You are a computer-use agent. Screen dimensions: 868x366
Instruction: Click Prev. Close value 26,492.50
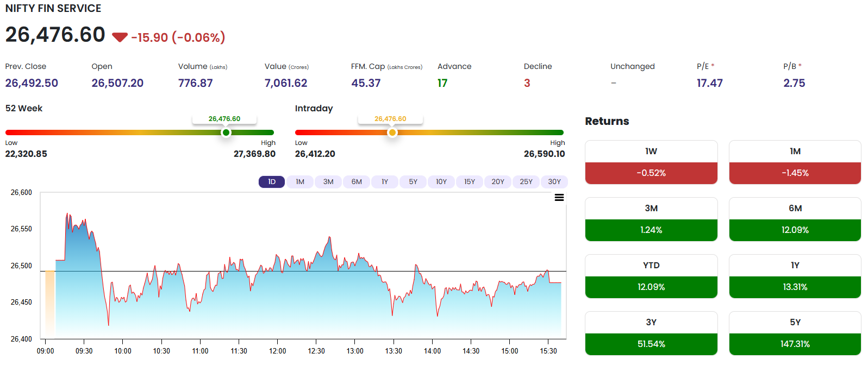(32, 83)
